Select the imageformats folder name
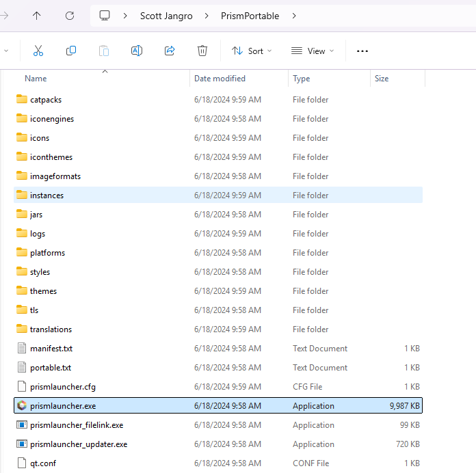 55,176
